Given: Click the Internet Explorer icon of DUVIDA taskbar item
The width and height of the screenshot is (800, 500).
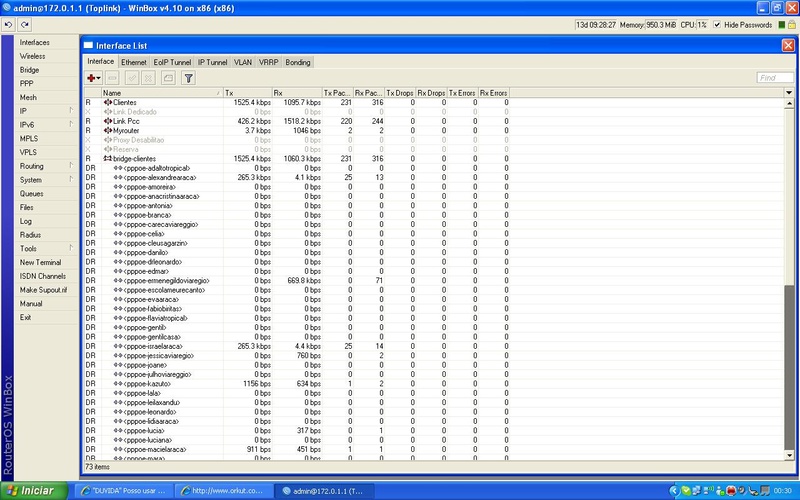Looking at the screenshot, I should point(86,491).
